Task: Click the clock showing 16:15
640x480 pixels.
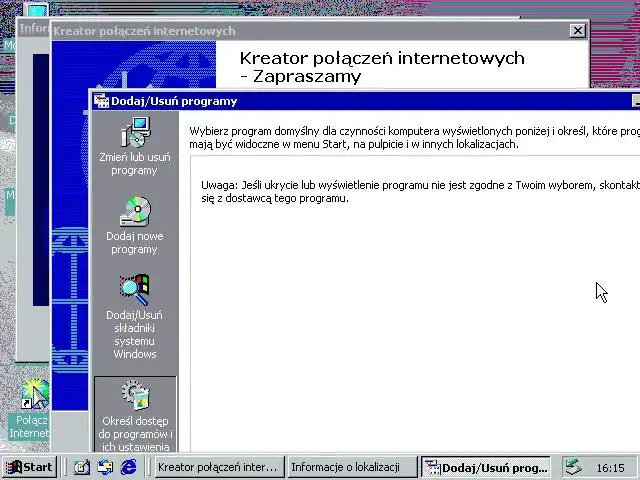Action: pos(611,468)
